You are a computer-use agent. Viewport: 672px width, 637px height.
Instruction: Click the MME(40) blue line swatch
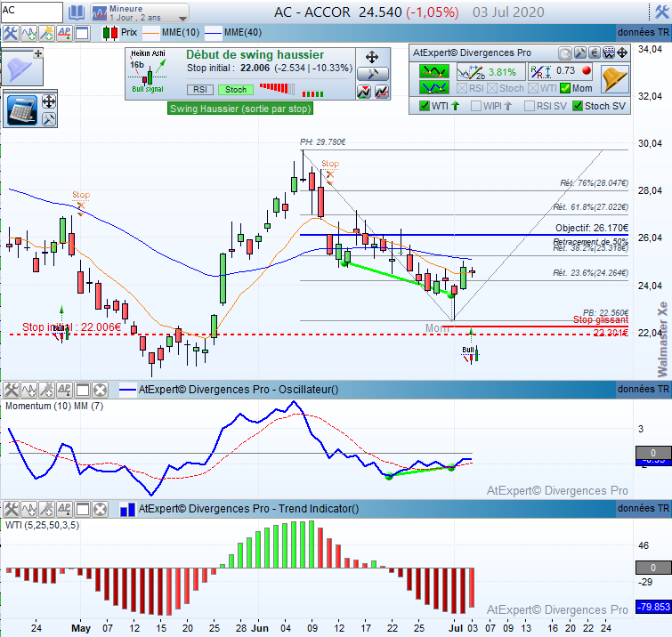(214, 33)
